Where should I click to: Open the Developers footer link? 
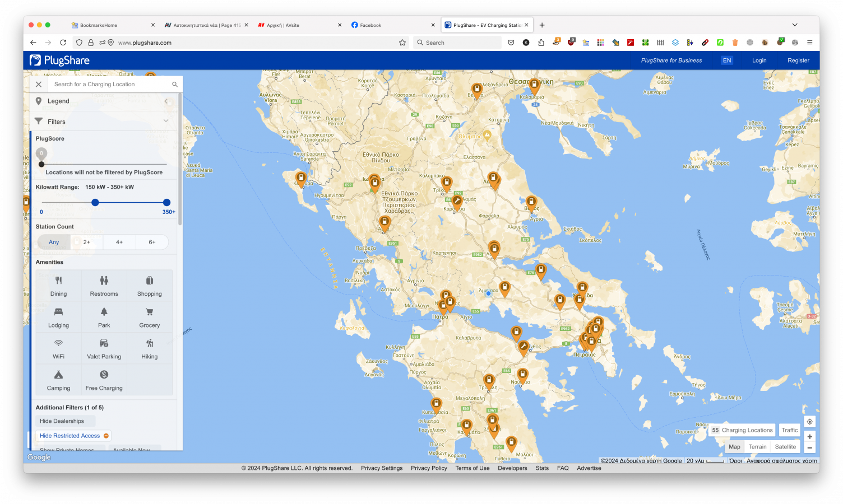point(512,468)
